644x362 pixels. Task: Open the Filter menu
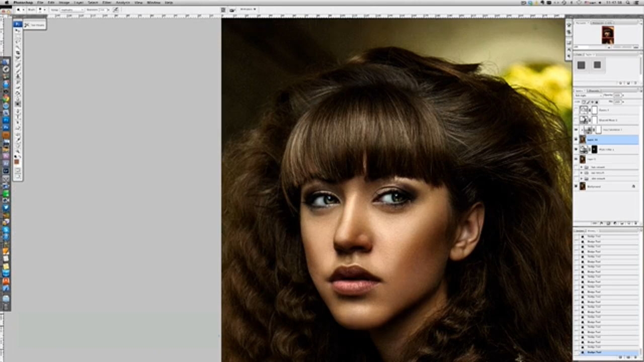click(x=107, y=3)
